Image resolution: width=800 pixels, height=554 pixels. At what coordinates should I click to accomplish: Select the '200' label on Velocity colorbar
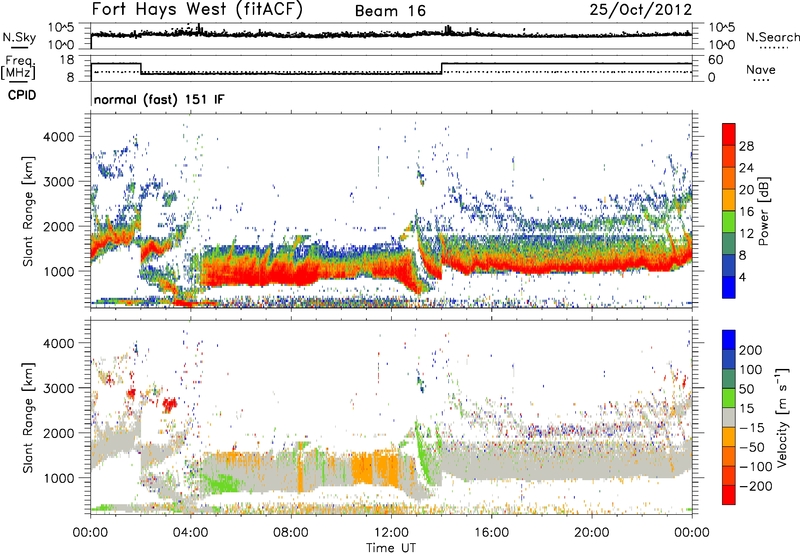pyautogui.click(x=751, y=350)
